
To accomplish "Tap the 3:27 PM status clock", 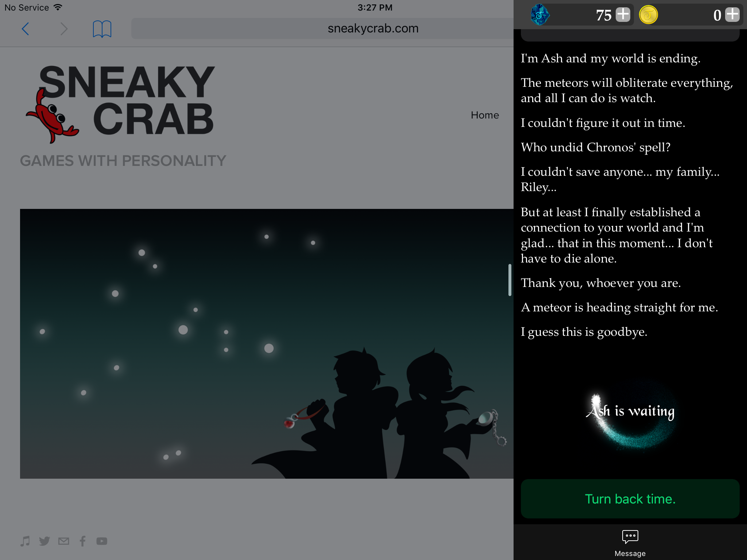I will point(375,8).
